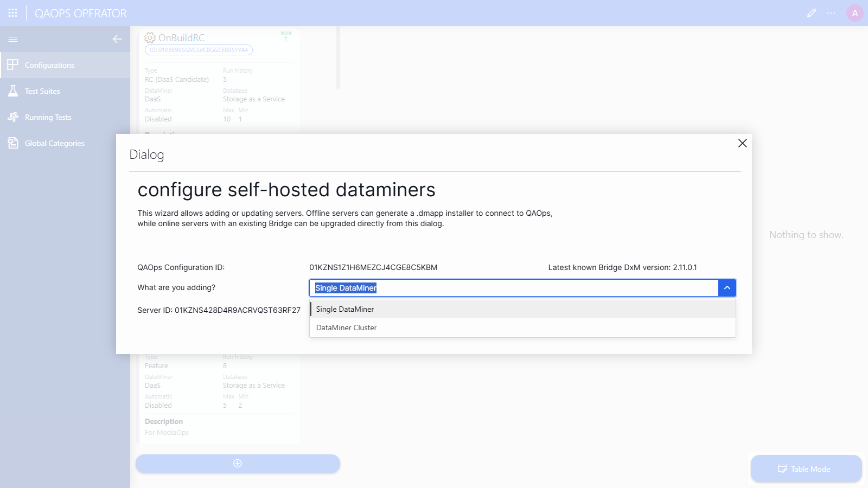Toggle the hamburger sidebar menu

13,39
